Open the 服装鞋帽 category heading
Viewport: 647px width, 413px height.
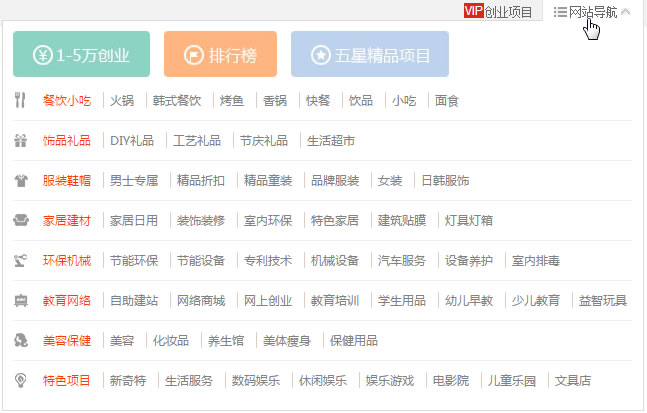click(x=67, y=180)
